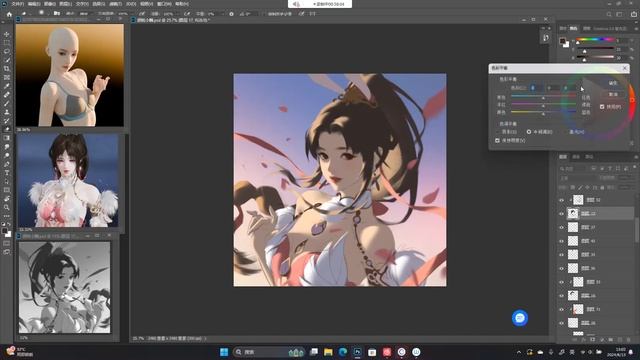Switch to the Paths tab
640x360 pixels.
(589, 157)
